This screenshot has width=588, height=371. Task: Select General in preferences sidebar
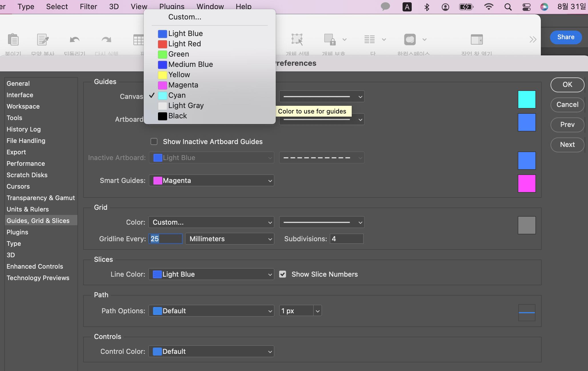41,83
